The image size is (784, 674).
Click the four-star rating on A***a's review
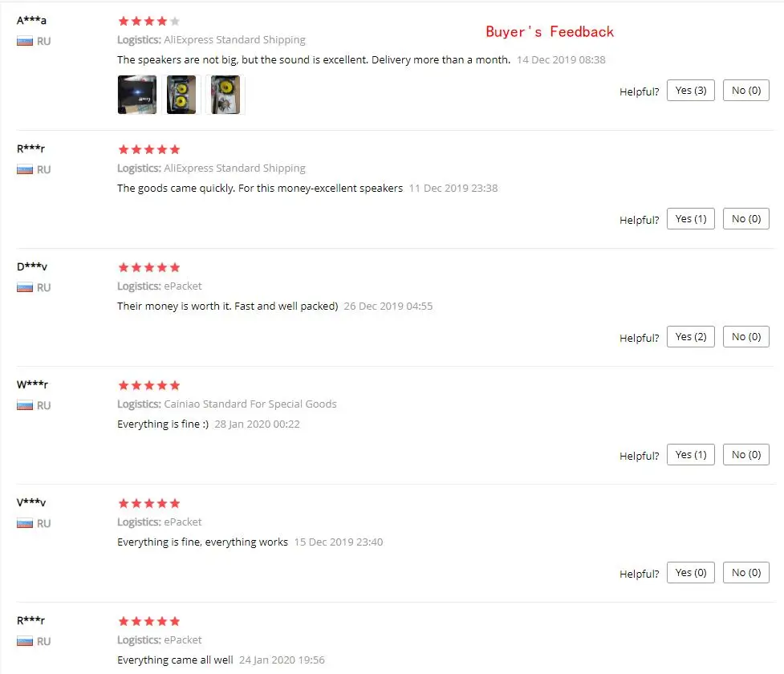149,21
